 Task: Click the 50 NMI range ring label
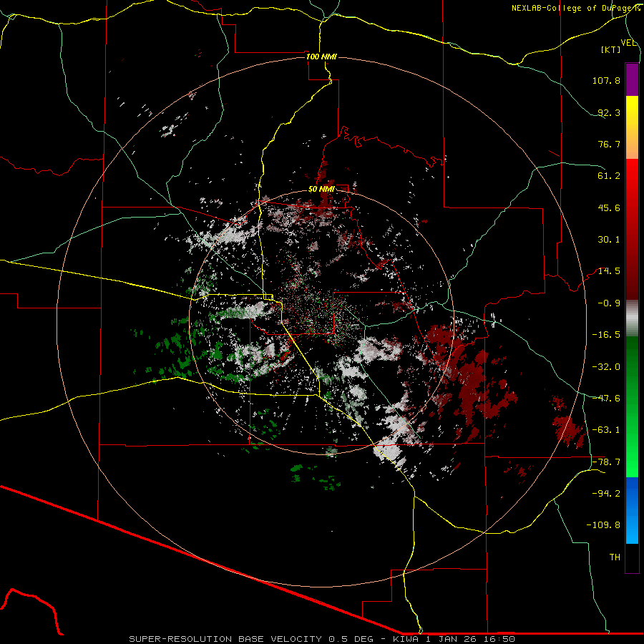(x=321, y=190)
